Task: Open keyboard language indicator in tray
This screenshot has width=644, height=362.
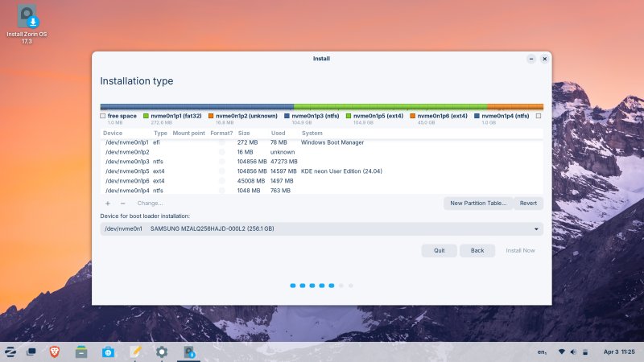Action: click(x=541, y=352)
